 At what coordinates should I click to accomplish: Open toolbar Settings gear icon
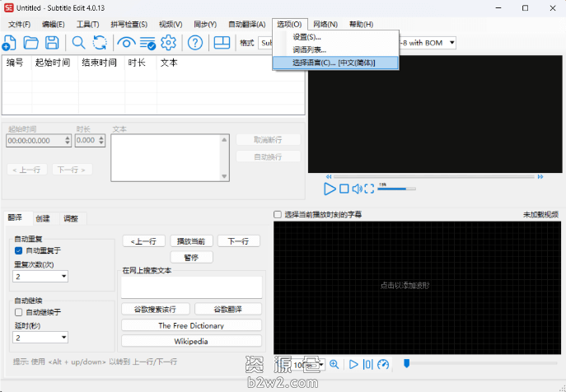168,43
